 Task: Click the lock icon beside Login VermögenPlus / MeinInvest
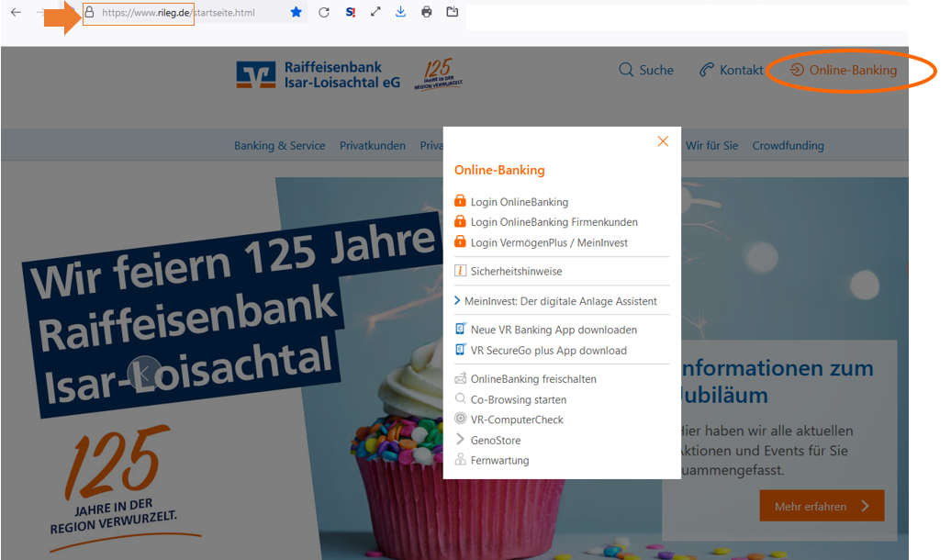[460, 241]
